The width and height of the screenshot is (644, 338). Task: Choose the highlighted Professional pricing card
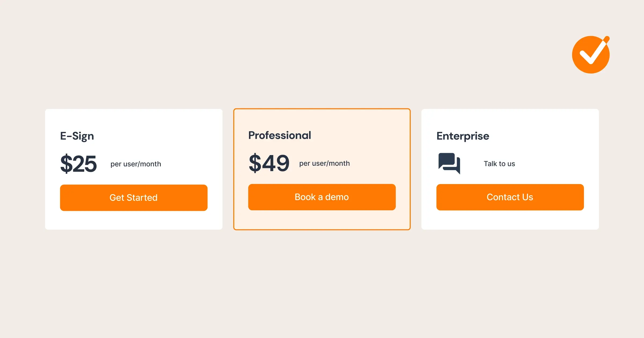pos(322,169)
